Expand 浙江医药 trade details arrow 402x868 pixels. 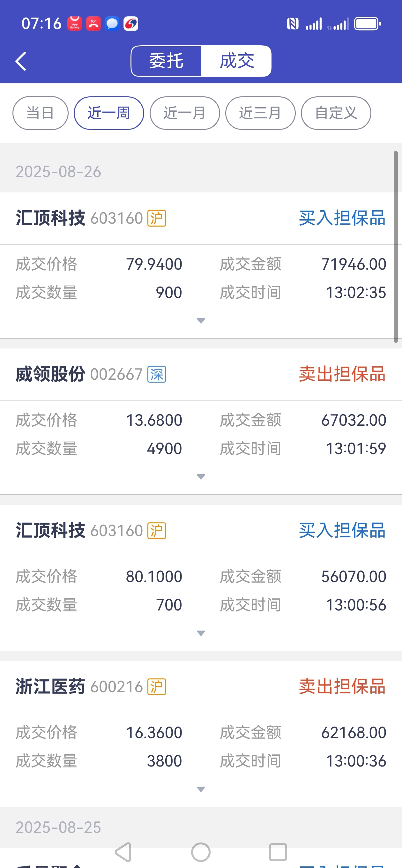pos(201,789)
